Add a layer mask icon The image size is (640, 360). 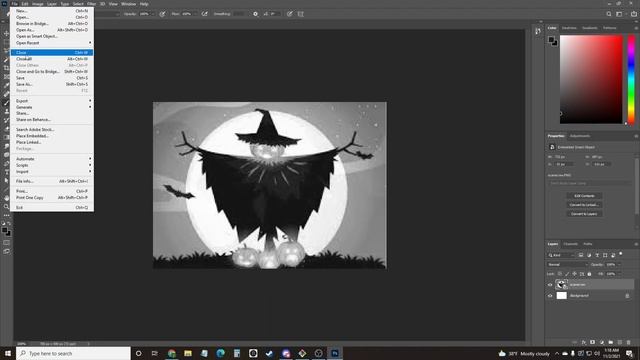592,342
